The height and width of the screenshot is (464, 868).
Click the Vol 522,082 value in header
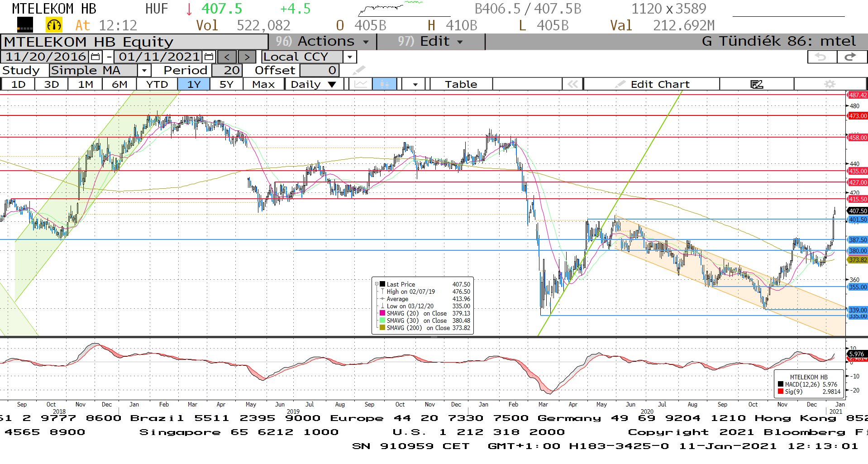tap(243, 25)
